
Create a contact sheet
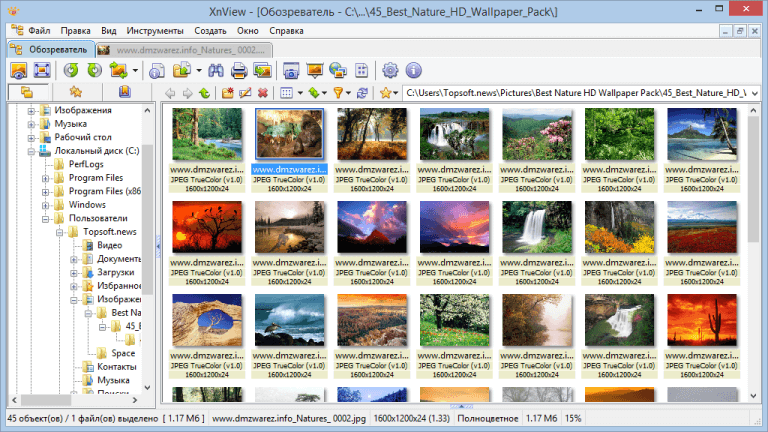[x=361, y=71]
